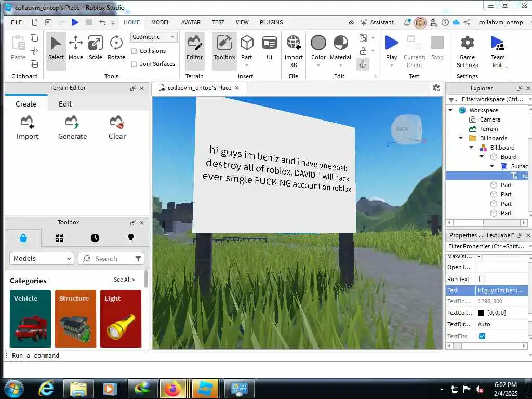Viewport: 532px width, 399px height.
Task: Open Toolbox Recent tab
Action: pyautogui.click(x=95, y=238)
